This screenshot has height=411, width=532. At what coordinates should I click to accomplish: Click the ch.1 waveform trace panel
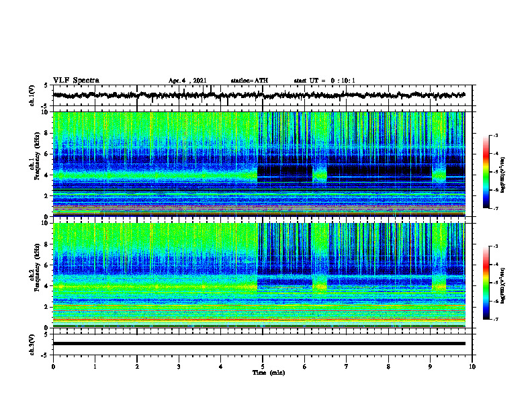click(263, 95)
